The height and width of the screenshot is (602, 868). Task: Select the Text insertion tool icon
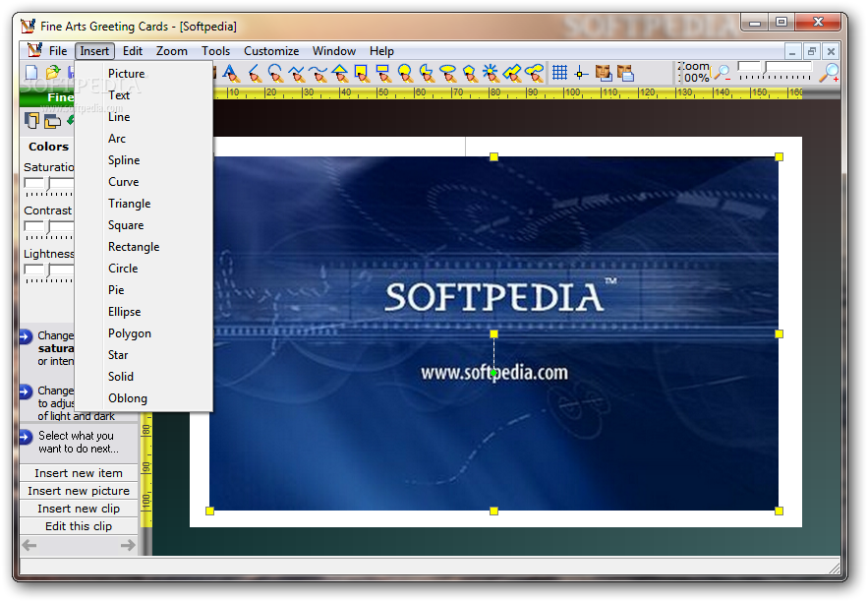click(231, 73)
